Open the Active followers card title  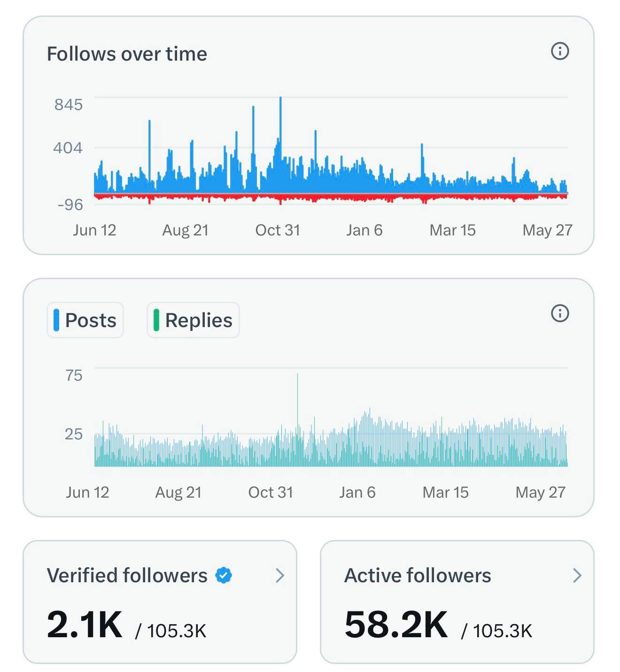tap(418, 575)
